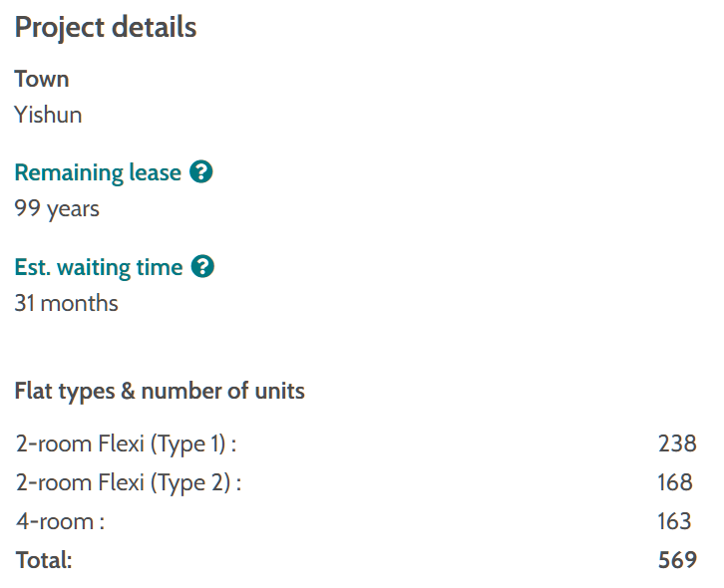Click the word 'units' in the flat types heading

[280, 391]
